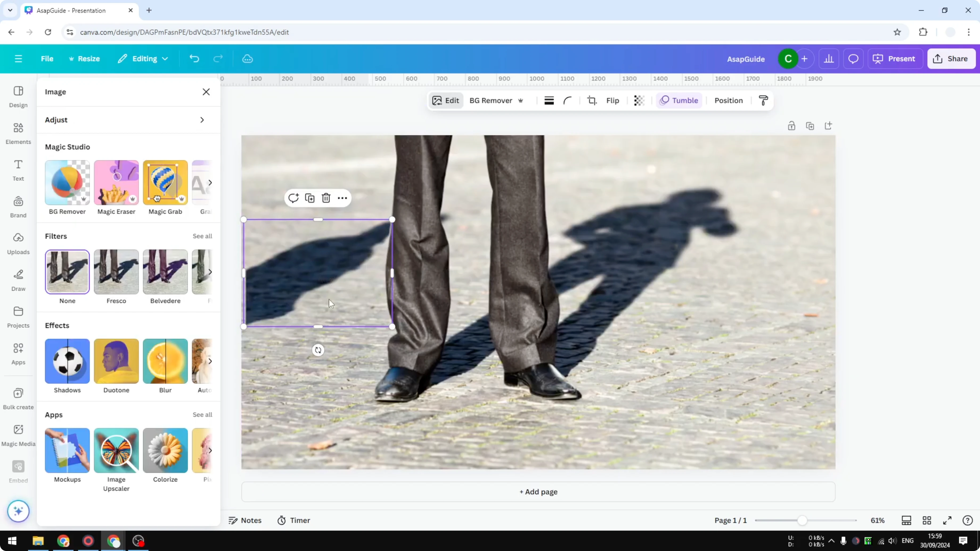Open the File menu
The width and height of the screenshot is (980, 551).
point(47,59)
